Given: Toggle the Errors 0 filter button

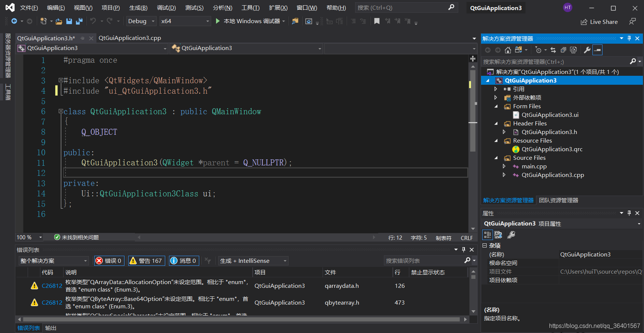Looking at the screenshot, I should click(109, 261).
